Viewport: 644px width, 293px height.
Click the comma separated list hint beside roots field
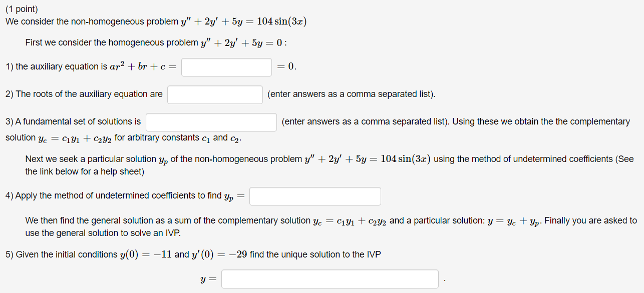point(352,94)
